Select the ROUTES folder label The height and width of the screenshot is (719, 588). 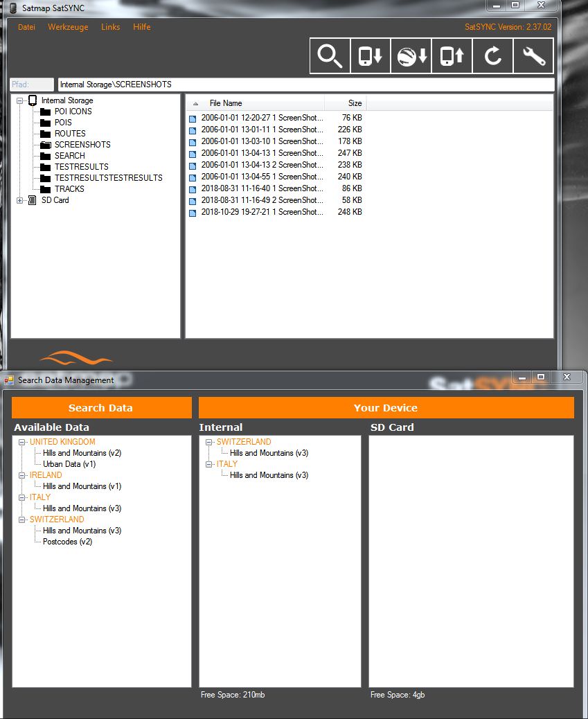pos(70,134)
